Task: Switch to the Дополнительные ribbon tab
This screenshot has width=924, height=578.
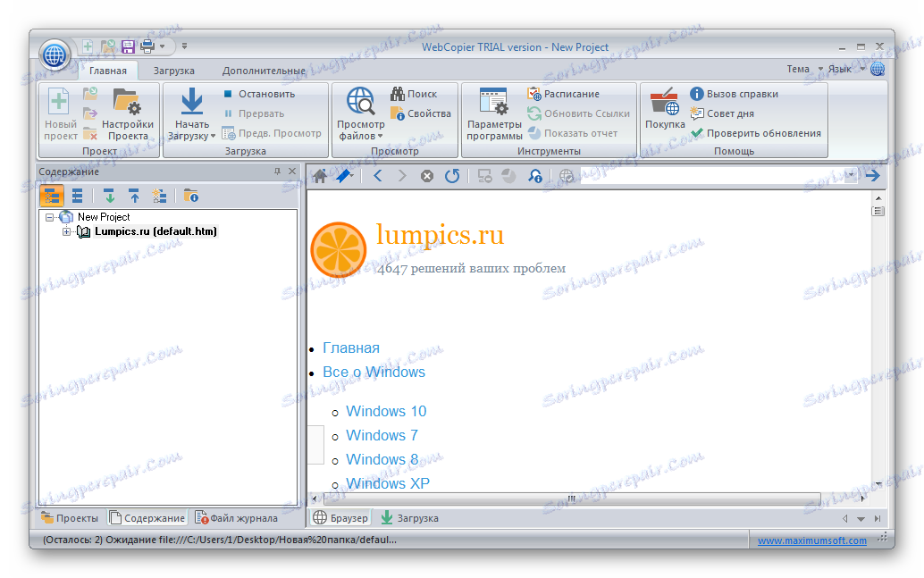Action: (x=264, y=71)
